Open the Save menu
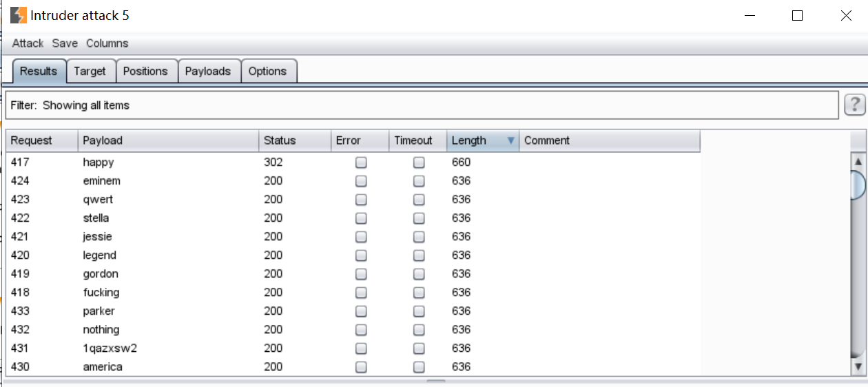 pyautogui.click(x=65, y=43)
